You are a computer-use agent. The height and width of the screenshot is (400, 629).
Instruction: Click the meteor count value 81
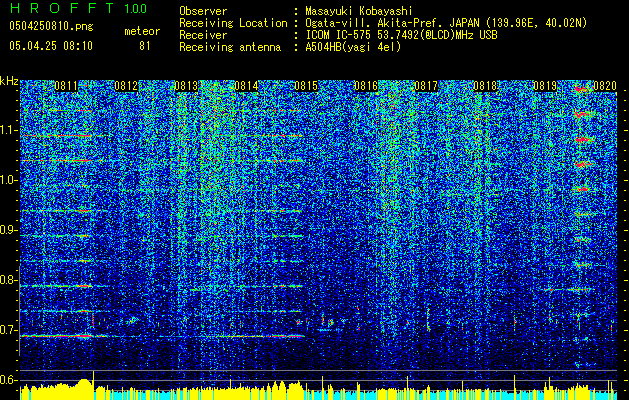(145, 46)
